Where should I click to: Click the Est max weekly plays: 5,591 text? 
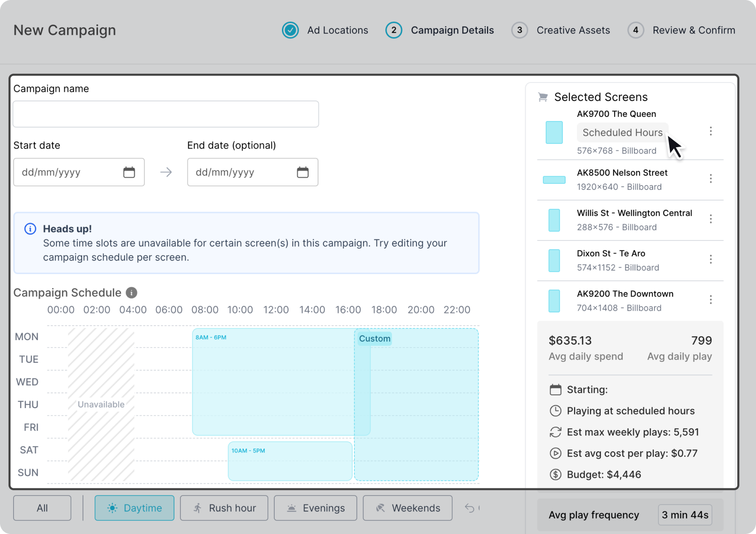coord(633,432)
